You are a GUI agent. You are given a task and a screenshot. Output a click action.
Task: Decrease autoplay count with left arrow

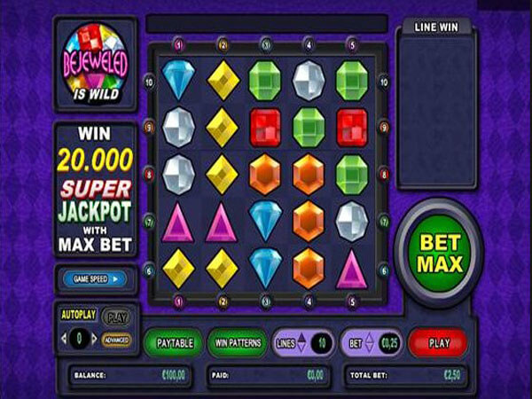pyautogui.click(x=64, y=339)
